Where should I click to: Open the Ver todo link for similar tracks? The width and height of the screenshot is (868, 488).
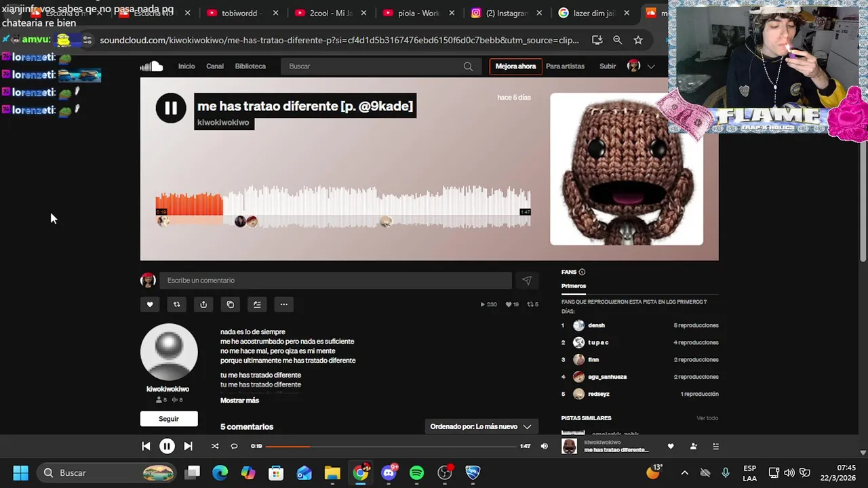coord(707,418)
